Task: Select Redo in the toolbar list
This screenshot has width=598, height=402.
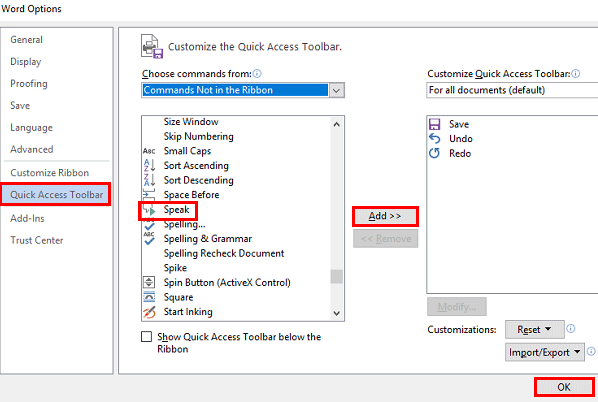Action: pos(460,153)
